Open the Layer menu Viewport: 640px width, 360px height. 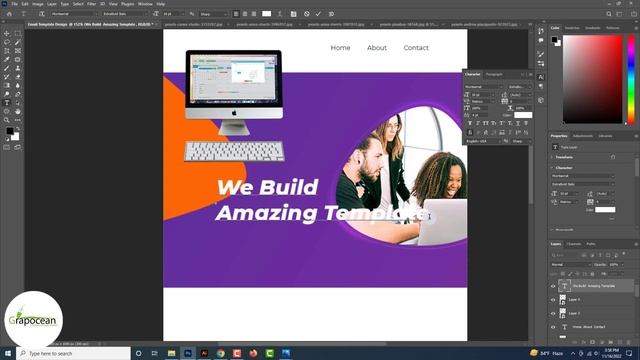[52, 4]
